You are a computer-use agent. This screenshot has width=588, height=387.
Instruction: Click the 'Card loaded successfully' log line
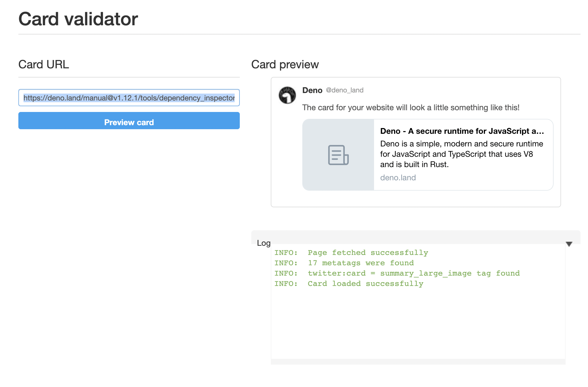349,284
